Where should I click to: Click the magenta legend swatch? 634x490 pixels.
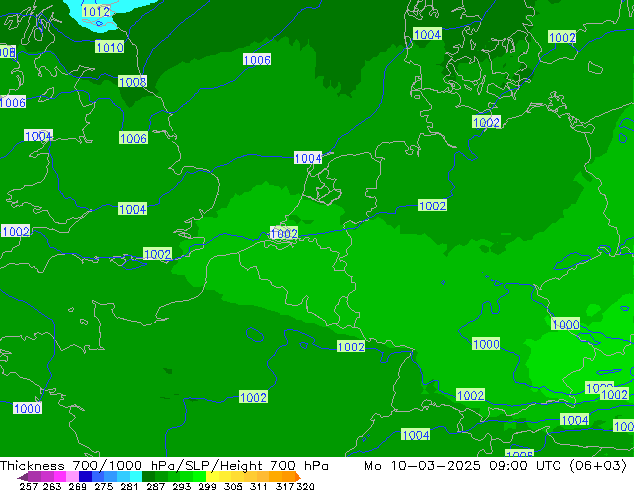[x=59, y=476]
